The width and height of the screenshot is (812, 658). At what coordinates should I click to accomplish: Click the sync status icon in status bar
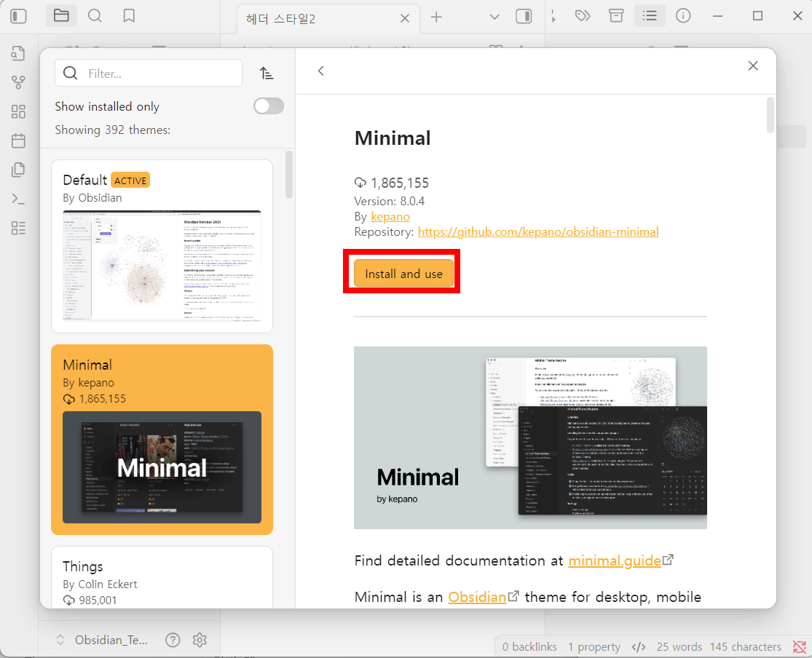point(799,646)
